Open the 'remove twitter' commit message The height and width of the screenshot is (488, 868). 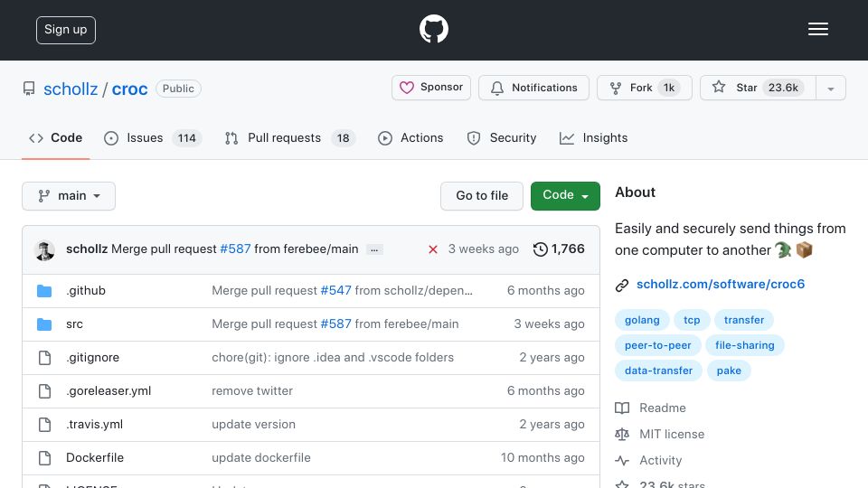(x=252, y=390)
